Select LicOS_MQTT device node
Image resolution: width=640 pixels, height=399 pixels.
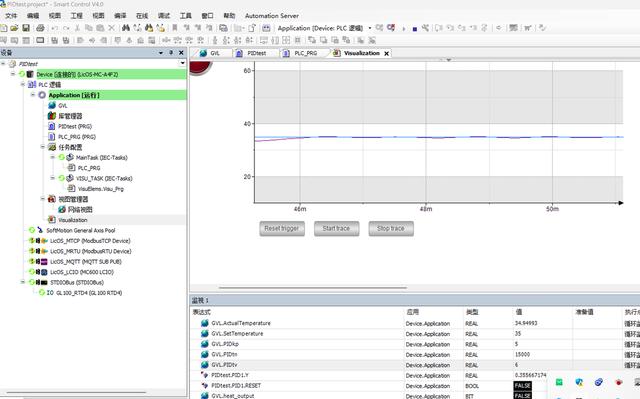[86, 262]
